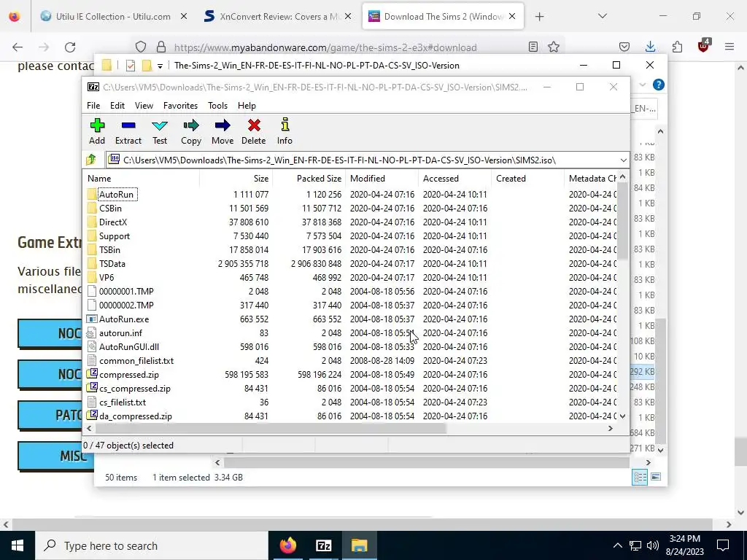Click the Add toolbar icon in 7-Zip

[x=97, y=131]
